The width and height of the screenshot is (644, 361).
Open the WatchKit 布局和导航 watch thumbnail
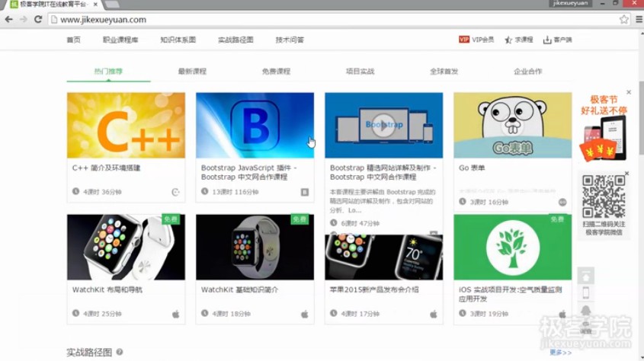coord(126,247)
